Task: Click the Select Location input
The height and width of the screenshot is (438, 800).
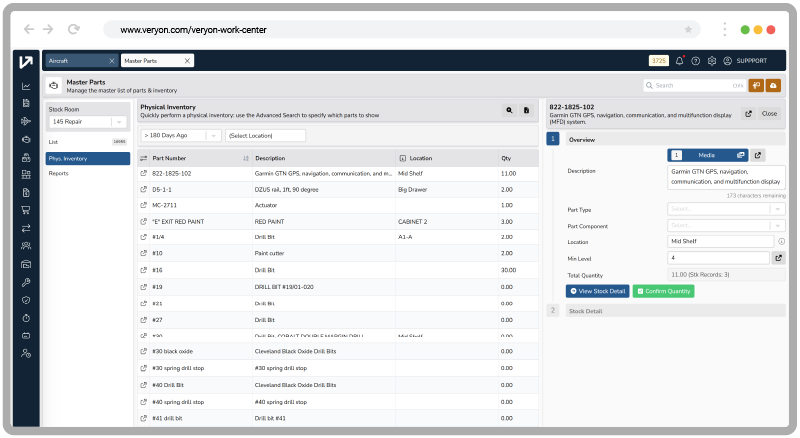Action: [265, 135]
